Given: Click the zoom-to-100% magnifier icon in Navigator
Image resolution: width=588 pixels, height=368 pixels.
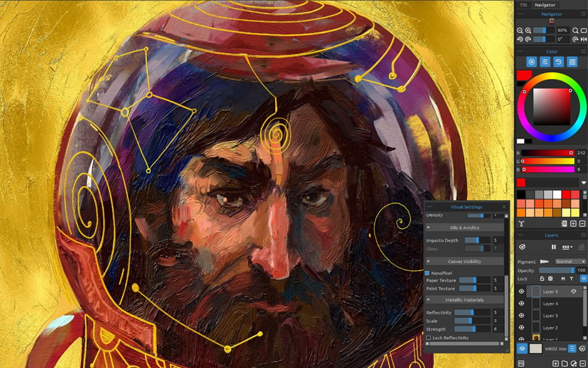Looking at the screenshot, I should click(x=575, y=31).
